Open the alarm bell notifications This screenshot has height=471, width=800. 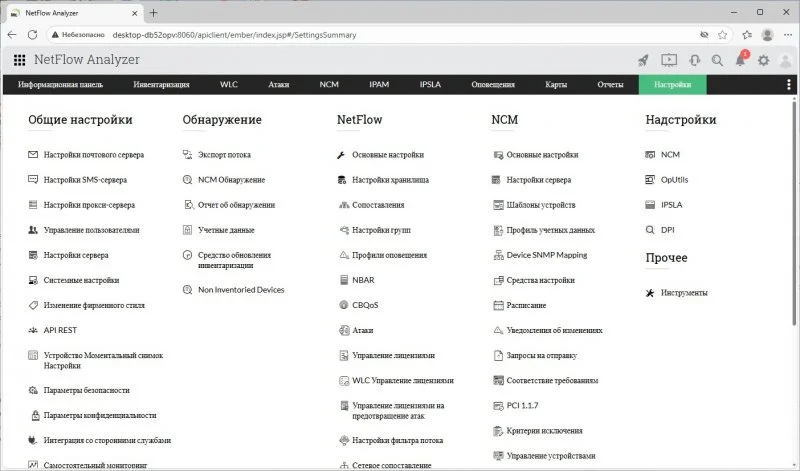tap(740, 60)
